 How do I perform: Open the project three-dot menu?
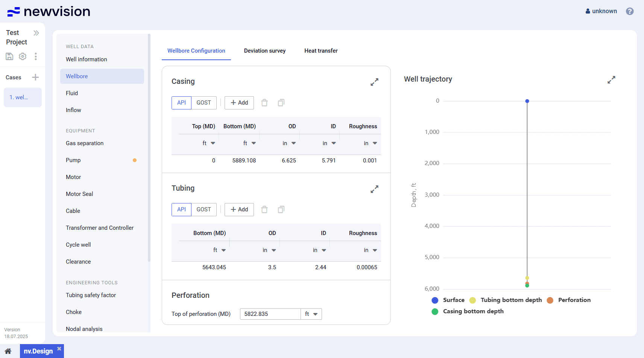point(36,56)
